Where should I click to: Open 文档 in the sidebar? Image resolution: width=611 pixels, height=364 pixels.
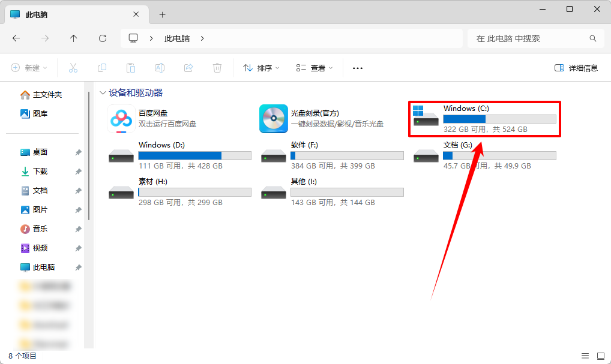(x=34, y=190)
